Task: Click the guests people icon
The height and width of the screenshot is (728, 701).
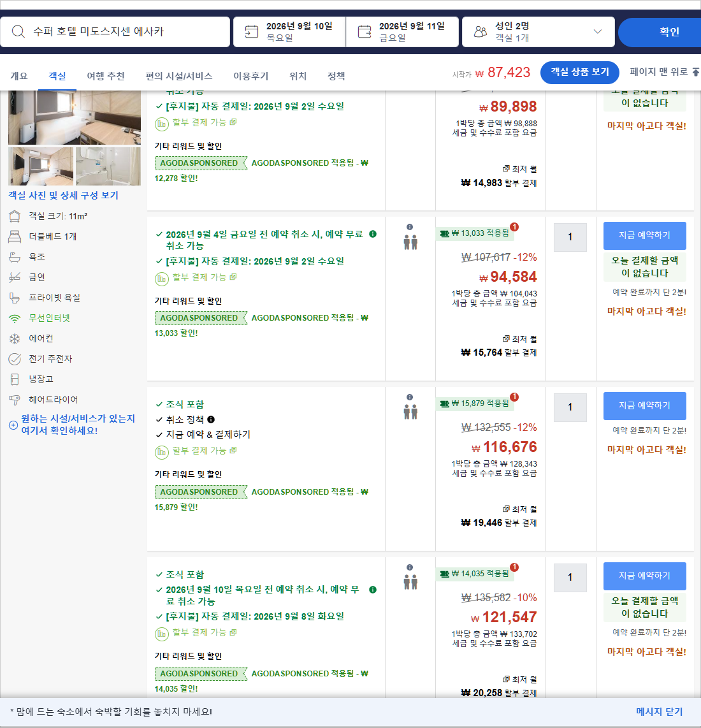Action: coord(481,32)
